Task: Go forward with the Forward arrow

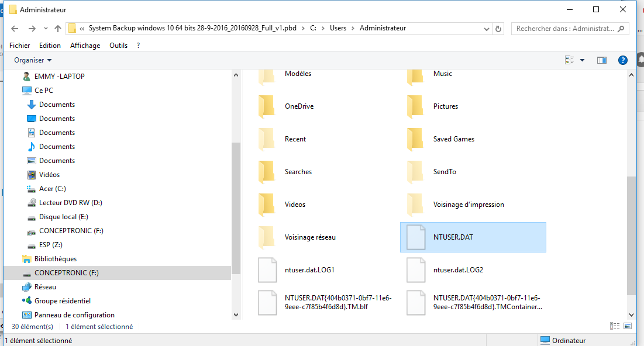Action: tap(32, 28)
